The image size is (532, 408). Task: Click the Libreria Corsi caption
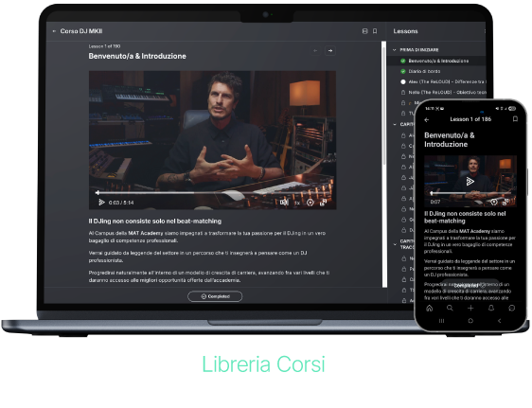click(x=263, y=364)
